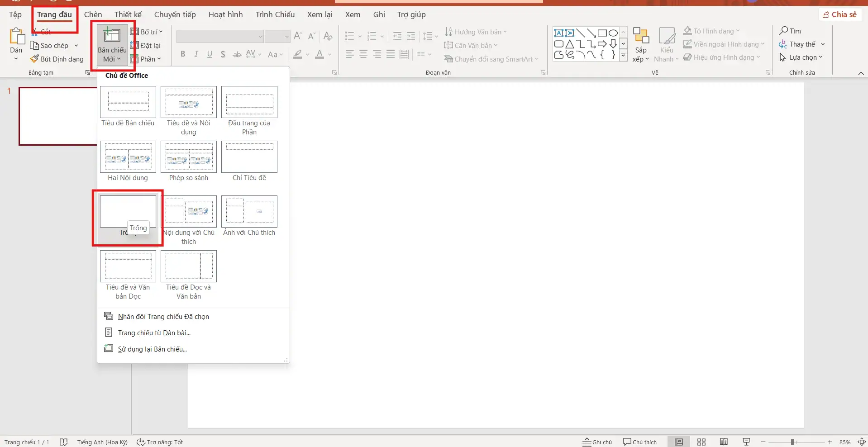
Task: Click Tìm to search the presentation
Action: [x=792, y=31]
